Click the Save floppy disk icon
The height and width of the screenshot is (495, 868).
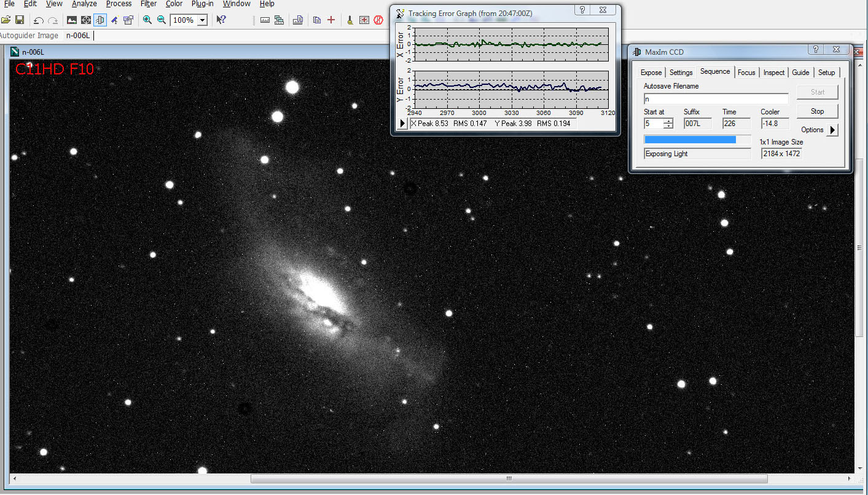20,20
